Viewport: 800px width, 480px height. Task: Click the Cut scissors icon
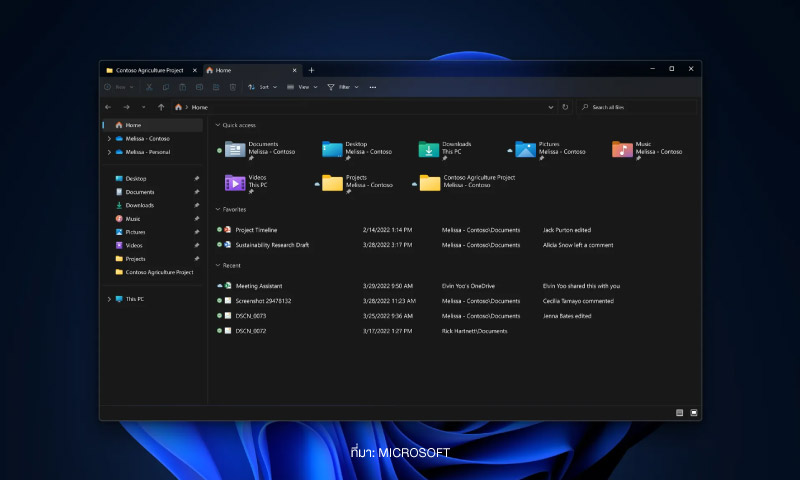(x=149, y=87)
